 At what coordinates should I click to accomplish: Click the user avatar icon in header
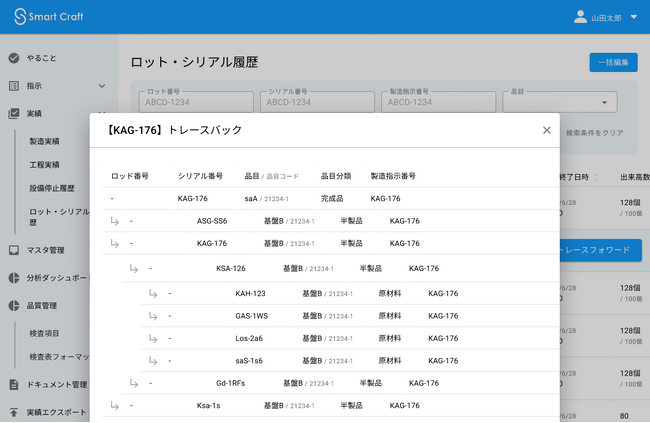click(x=580, y=17)
